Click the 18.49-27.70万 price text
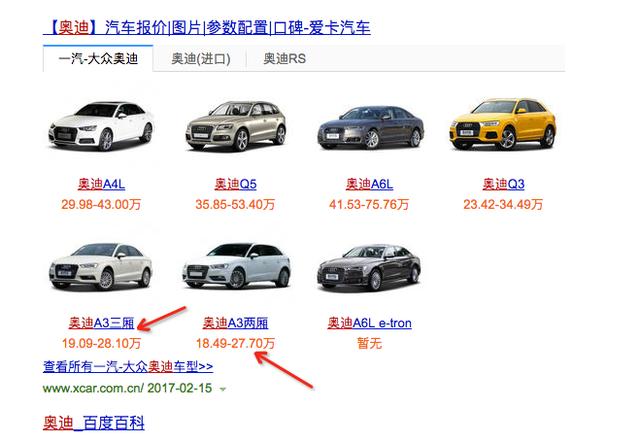Image resolution: width=640 pixels, height=442 pixels. tap(235, 343)
